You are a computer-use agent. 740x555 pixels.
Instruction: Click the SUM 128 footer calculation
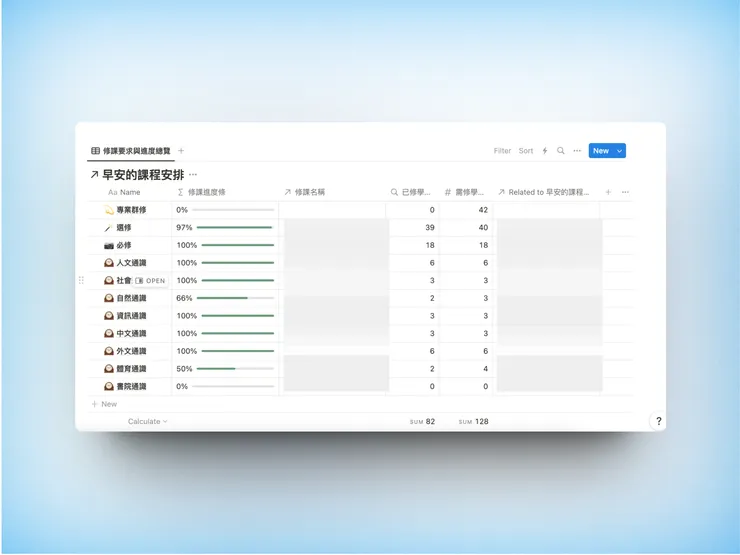473,422
